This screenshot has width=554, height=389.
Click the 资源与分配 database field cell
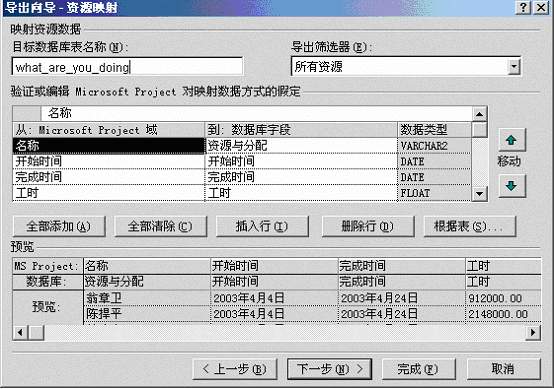(301, 146)
